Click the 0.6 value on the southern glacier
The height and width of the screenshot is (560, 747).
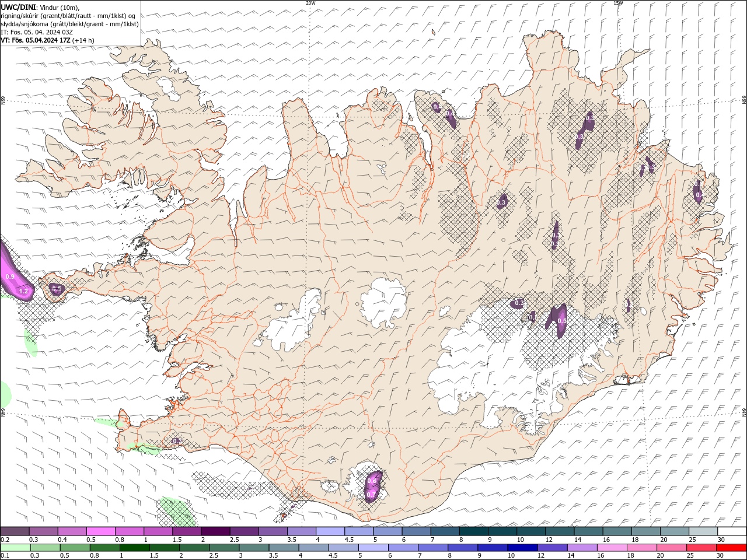[372, 481]
